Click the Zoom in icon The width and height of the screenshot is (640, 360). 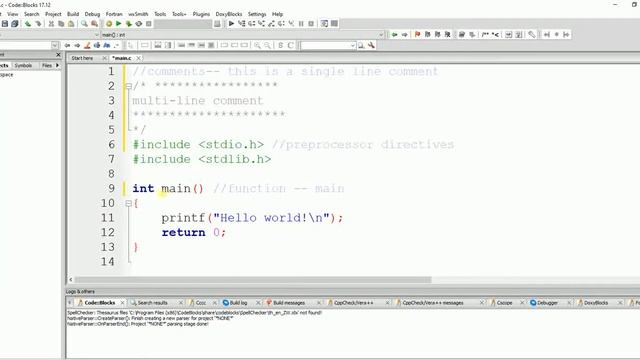257,45
